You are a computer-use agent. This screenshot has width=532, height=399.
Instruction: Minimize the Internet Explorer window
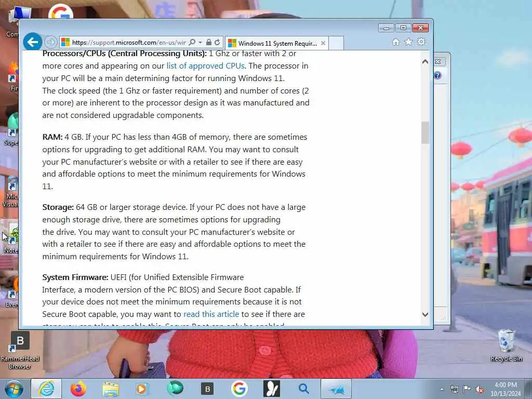click(x=386, y=28)
